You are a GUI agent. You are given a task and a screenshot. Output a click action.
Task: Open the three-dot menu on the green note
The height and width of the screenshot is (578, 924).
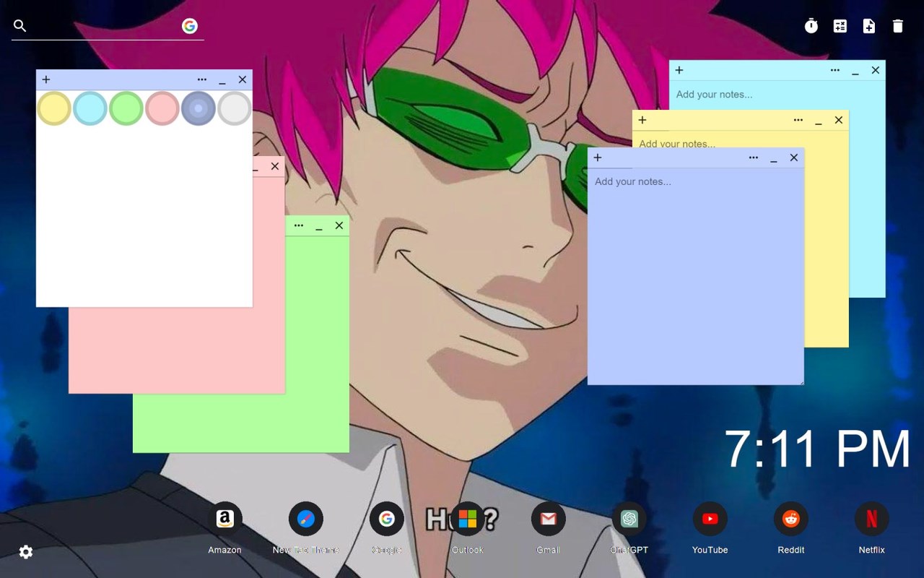(x=299, y=225)
